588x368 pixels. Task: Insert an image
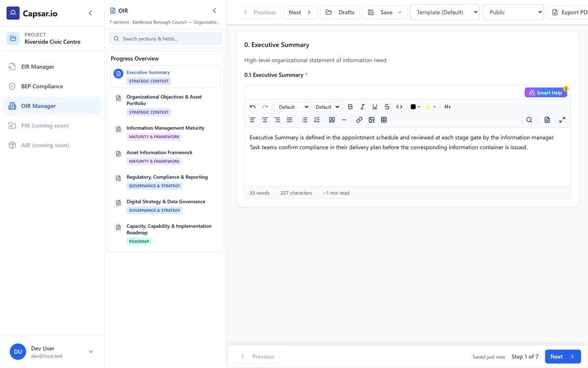tap(371, 120)
